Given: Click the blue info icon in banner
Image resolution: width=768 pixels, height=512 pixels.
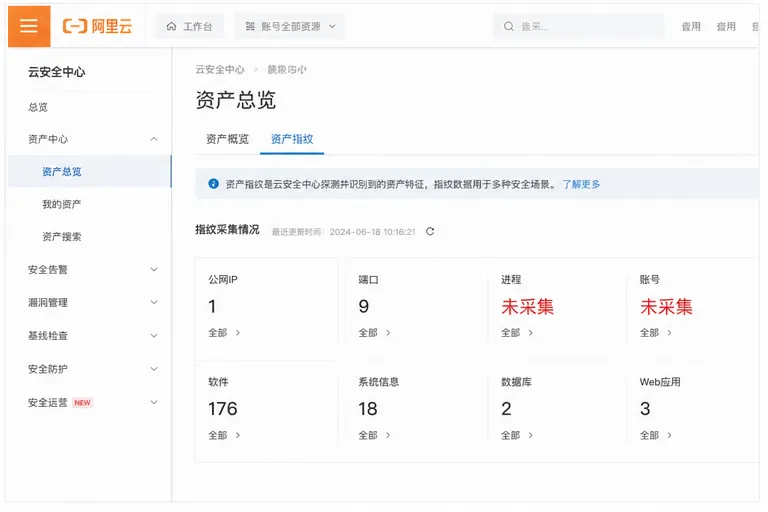Looking at the screenshot, I should click(x=214, y=184).
